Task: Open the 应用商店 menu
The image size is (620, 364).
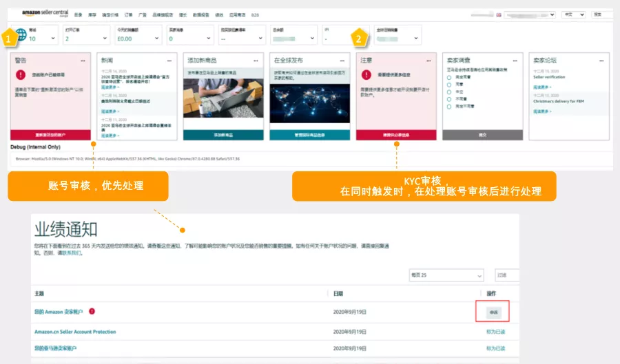Action: (237, 15)
